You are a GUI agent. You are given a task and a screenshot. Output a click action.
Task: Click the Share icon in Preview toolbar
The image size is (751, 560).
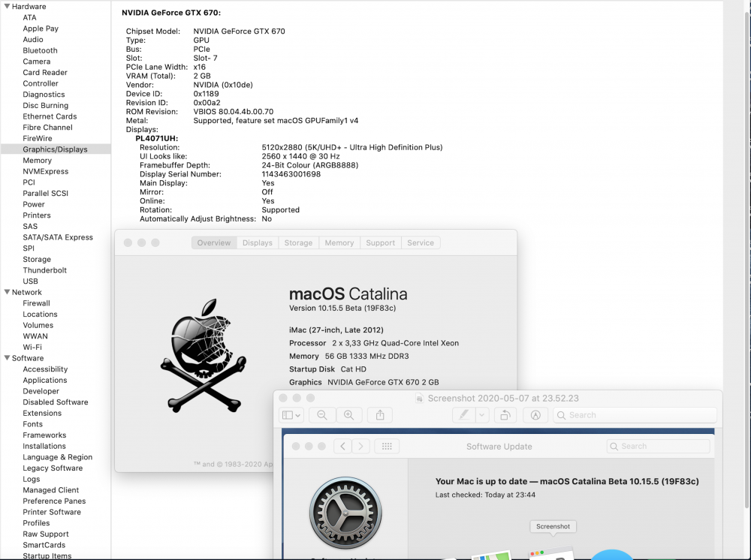tap(380, 415)
